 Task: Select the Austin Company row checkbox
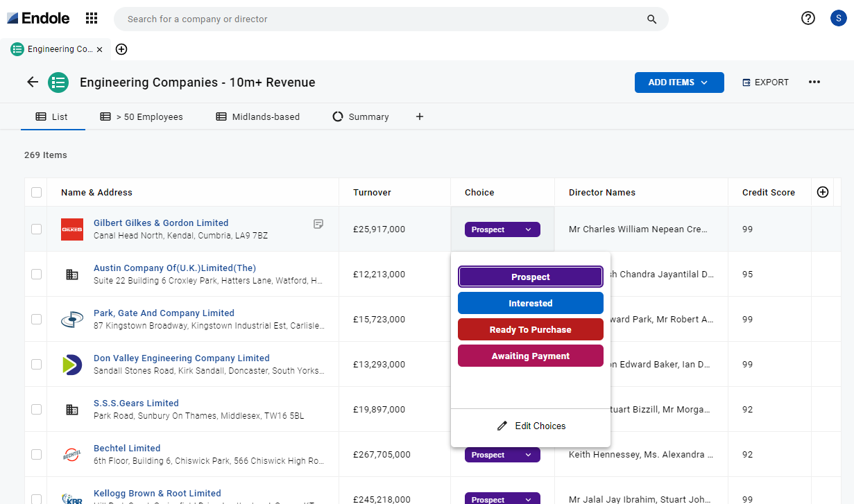coord(36,275)
